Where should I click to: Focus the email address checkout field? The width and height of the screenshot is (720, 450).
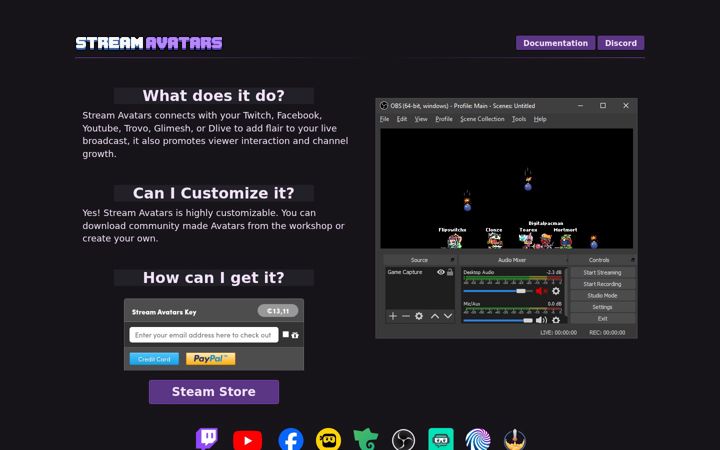(203, 335)
